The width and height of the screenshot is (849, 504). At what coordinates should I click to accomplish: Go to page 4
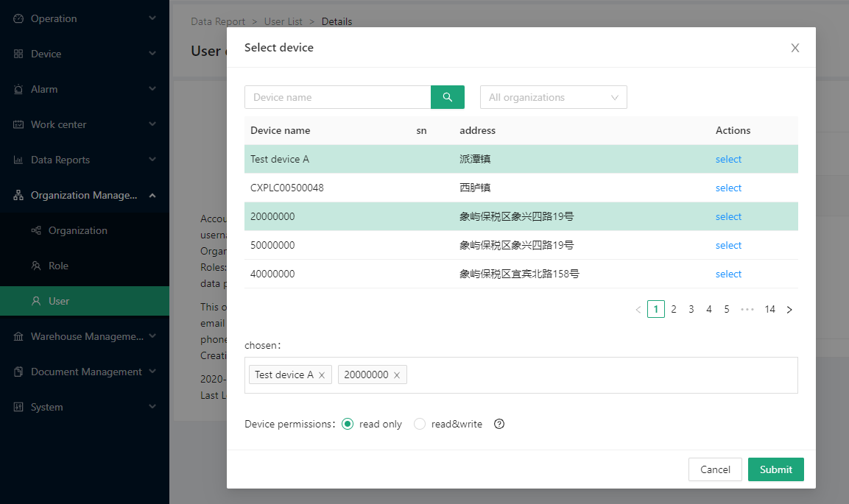(709, 309)
